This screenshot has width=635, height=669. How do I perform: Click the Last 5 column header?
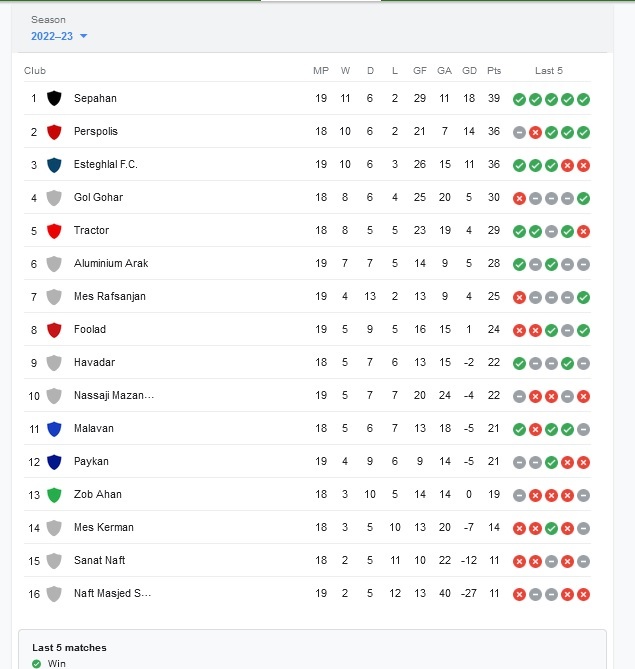point(549,71)
